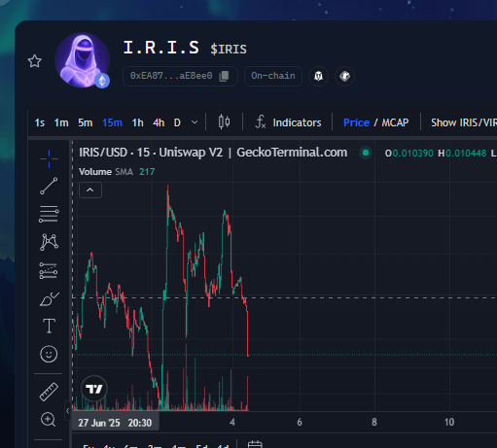
Task: Add I.R.I.S to favorites with star
Action: click(34, 61)
